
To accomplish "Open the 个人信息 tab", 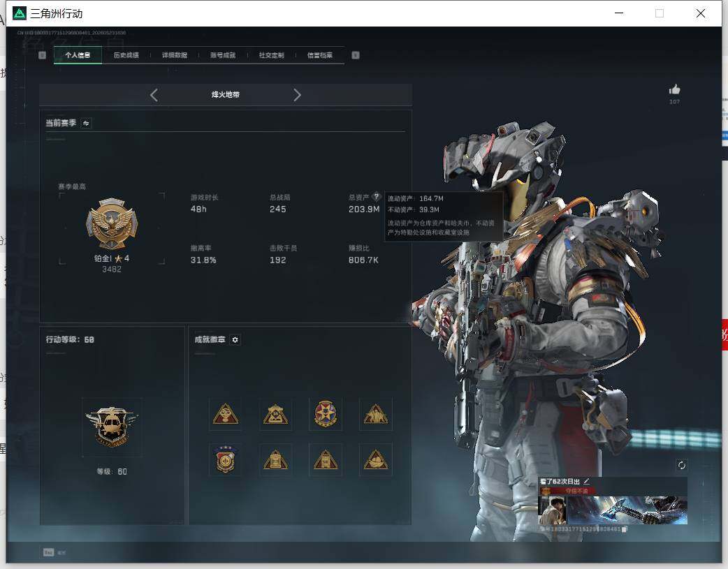I will [x=78, y=55].
